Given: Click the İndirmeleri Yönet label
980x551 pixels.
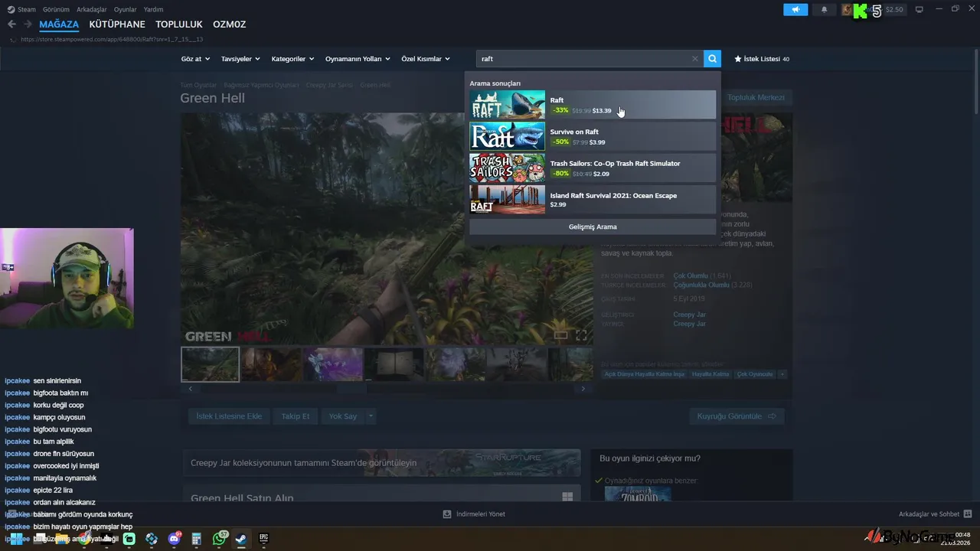Looking at the screenshot, I should tap(481, 514).
